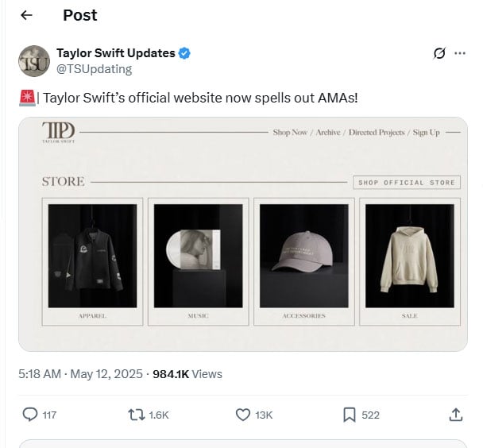Click the verified badge next to account name
Viewport: 483px width, 448px height.
[x=184, y=53]
